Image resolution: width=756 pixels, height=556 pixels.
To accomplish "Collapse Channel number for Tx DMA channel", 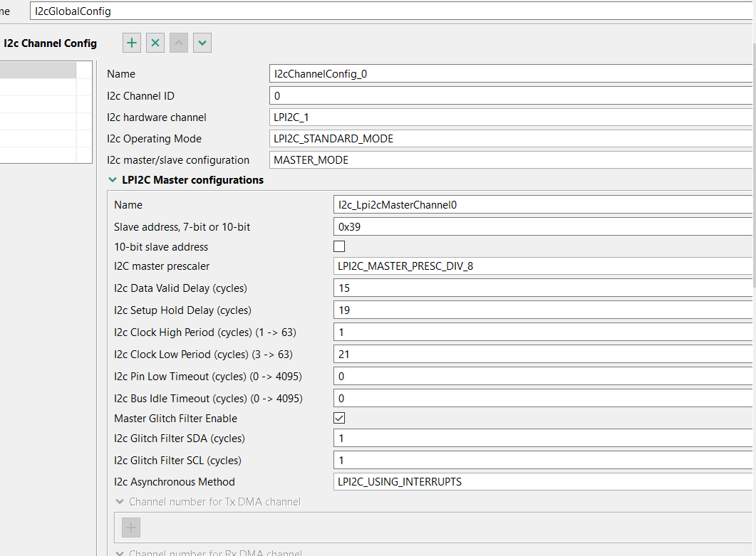I will [120, 502].
